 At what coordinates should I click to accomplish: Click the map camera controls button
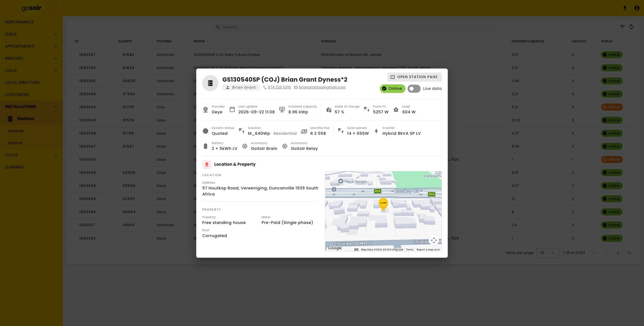click(x=434, y=241)
